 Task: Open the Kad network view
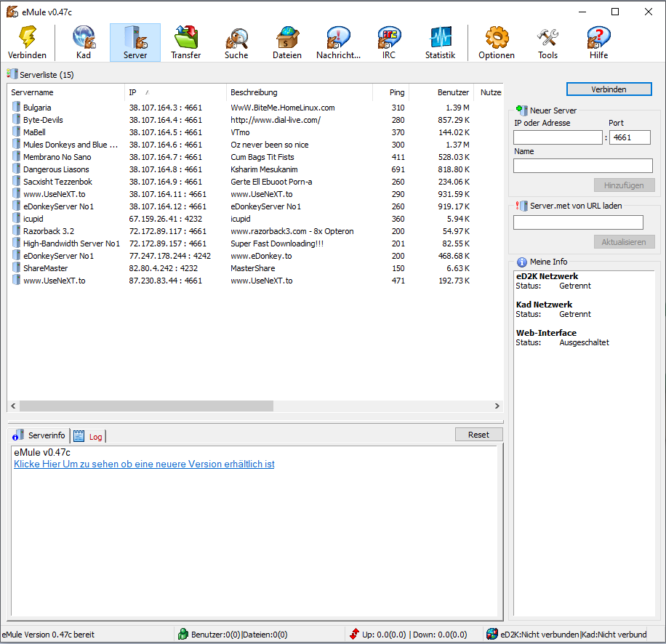84,42
